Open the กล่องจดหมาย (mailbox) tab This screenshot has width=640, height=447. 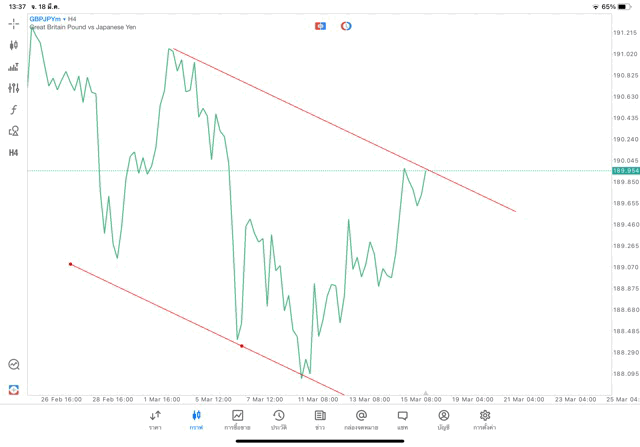tap(361, 419)
